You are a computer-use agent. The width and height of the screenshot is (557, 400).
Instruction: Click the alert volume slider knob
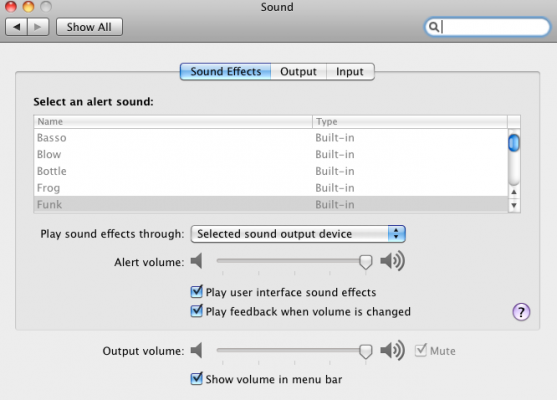[366, 262]
